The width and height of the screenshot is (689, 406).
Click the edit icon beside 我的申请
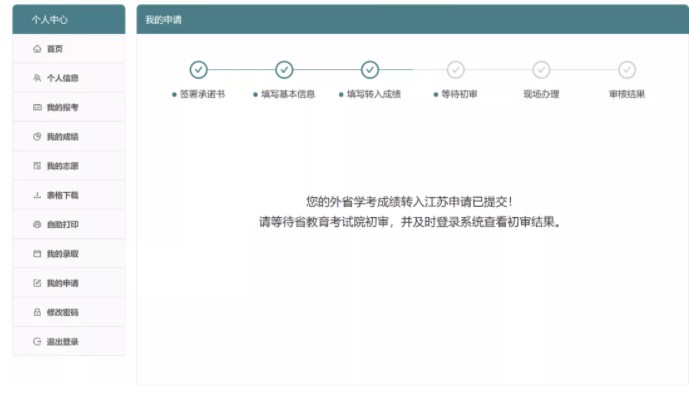coord(37,283)
